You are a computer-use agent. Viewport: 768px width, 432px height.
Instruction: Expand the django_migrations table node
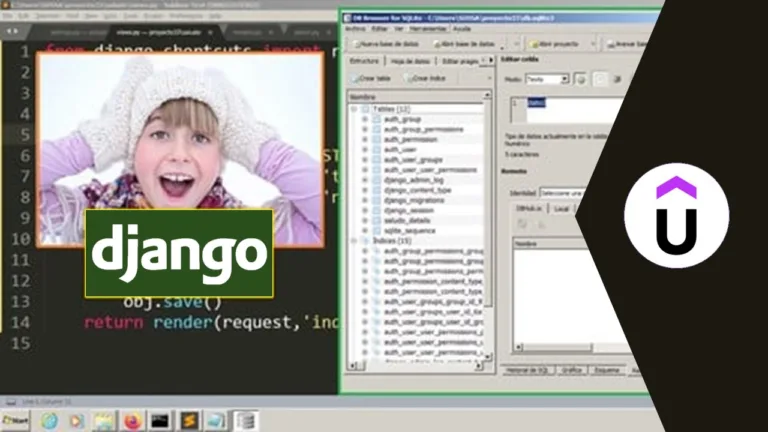[x=365, y=200]
